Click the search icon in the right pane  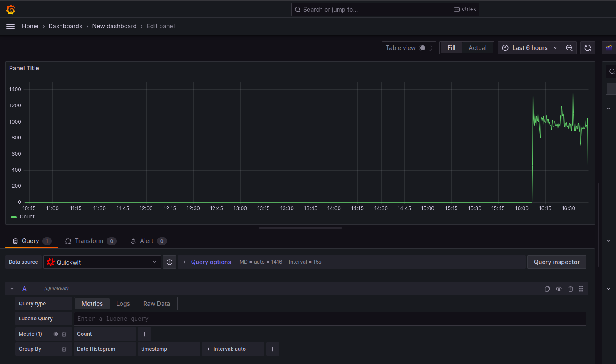612,72
